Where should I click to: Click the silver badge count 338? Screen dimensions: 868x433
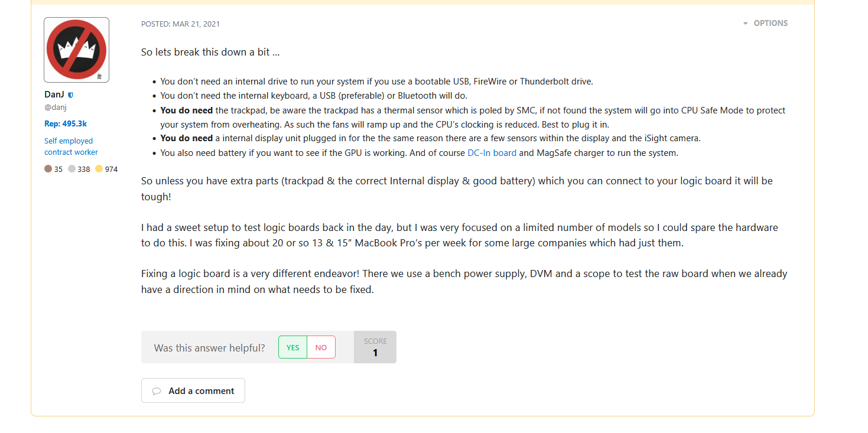pyautogui.click(x=84, y=170)
